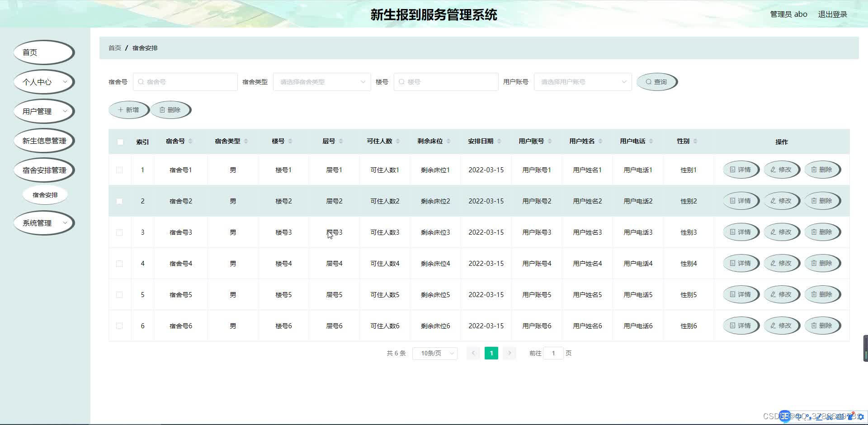Screen dimensions: 868x425
Task: Click the 新增 add button
Action: point(128,110)
